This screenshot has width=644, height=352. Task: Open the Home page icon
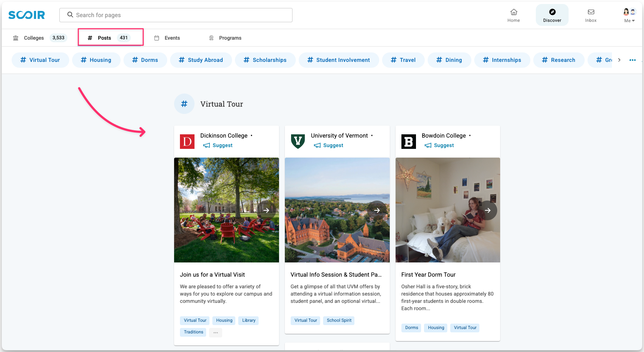pos(514,12)
